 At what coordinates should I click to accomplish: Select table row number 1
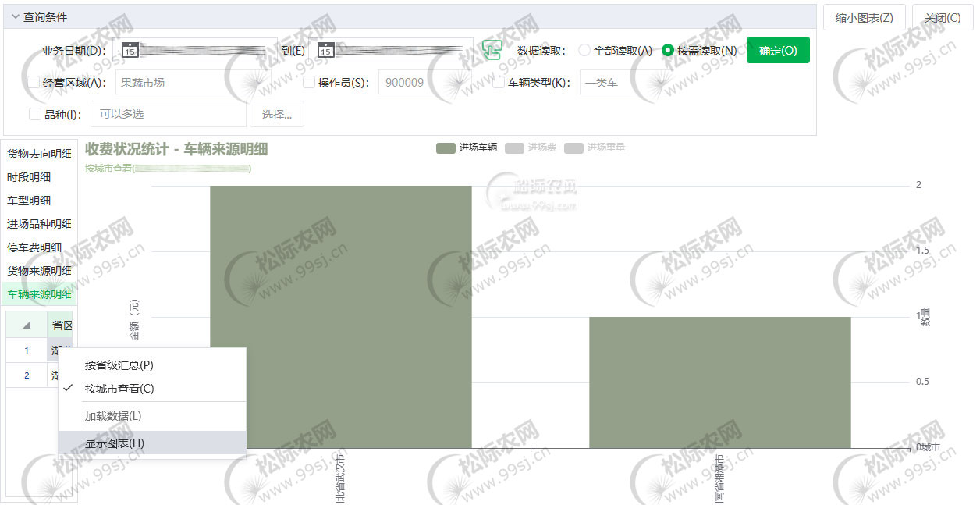pyautogui.click(x=27, y=350)
